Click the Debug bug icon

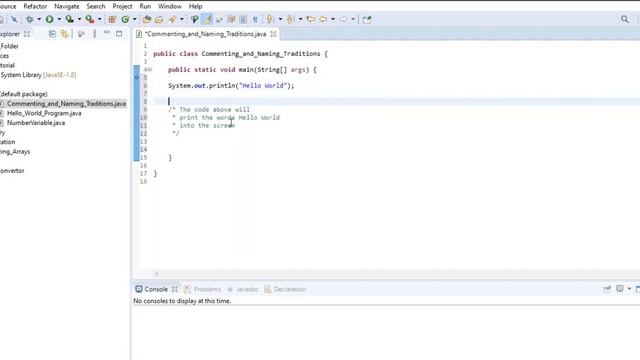click(29, 19)
